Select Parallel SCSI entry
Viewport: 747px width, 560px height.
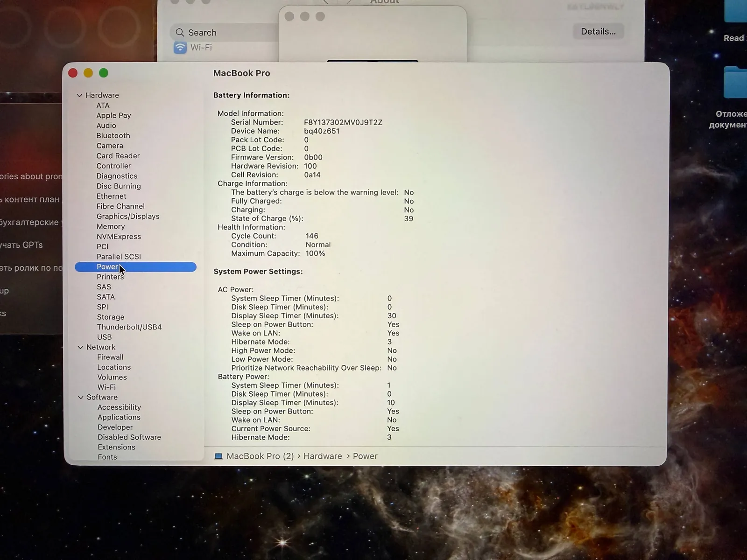coord(119,257)
